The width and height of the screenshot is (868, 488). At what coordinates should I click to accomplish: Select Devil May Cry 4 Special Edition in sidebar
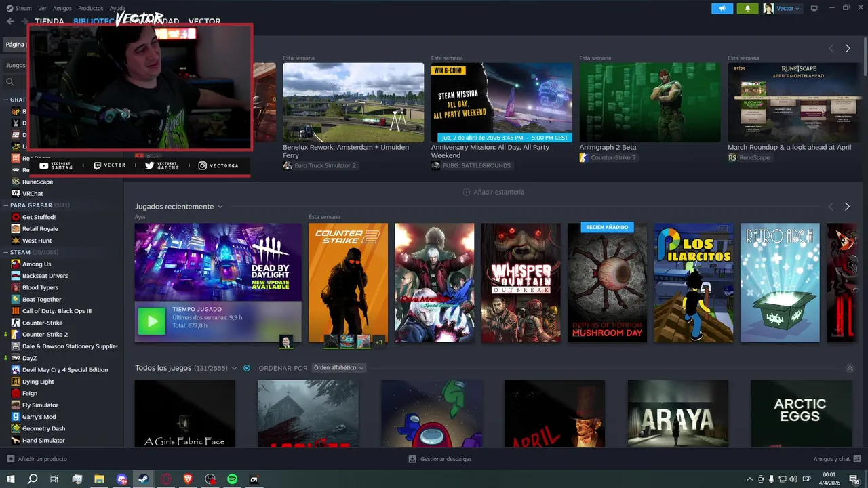point(65,369)
